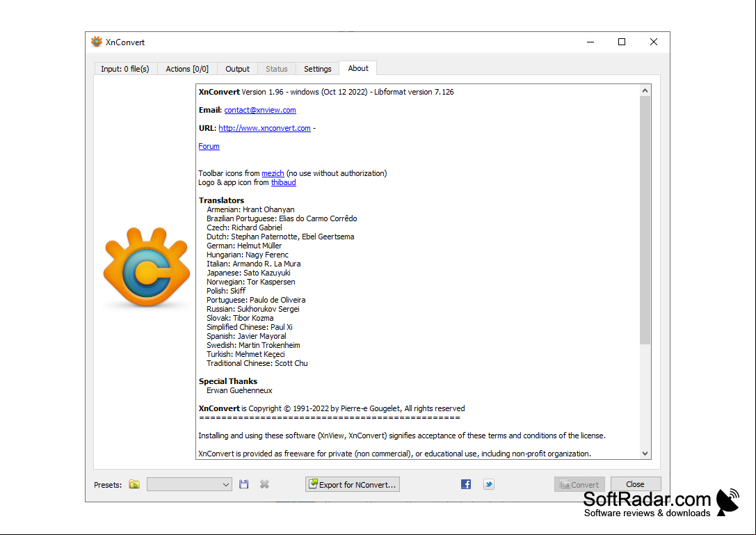Click the 'Portuguese: Paulo de Oliveira' line

256,300
